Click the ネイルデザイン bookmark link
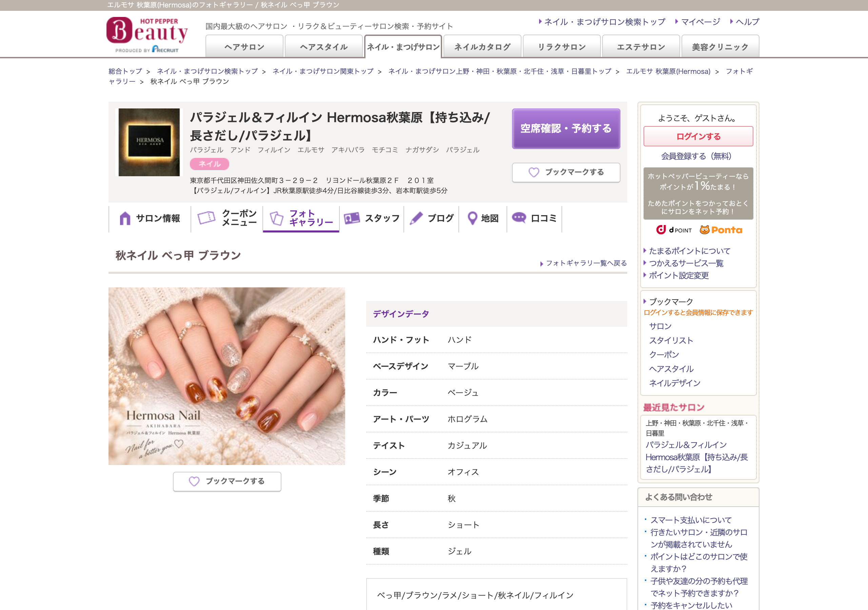Viewport: 868px width, 610px height. point(674,383)
